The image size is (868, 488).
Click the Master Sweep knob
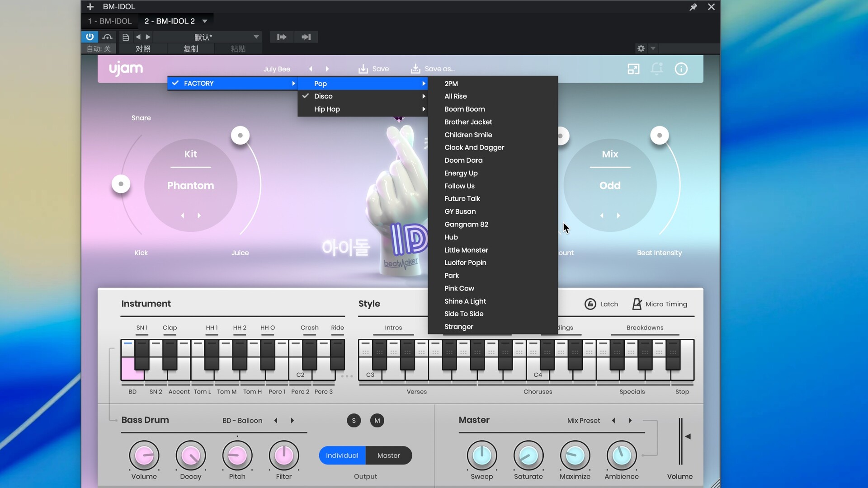coord(482,455)
